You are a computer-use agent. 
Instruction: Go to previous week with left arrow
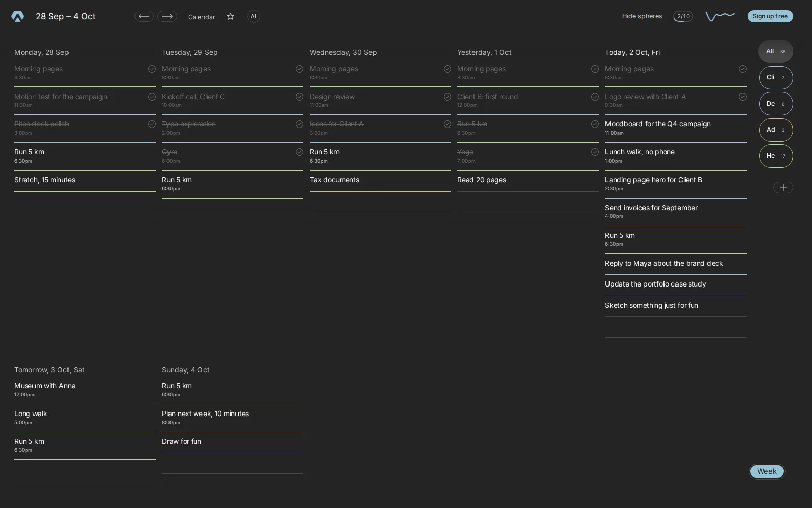tap(144, 16)
